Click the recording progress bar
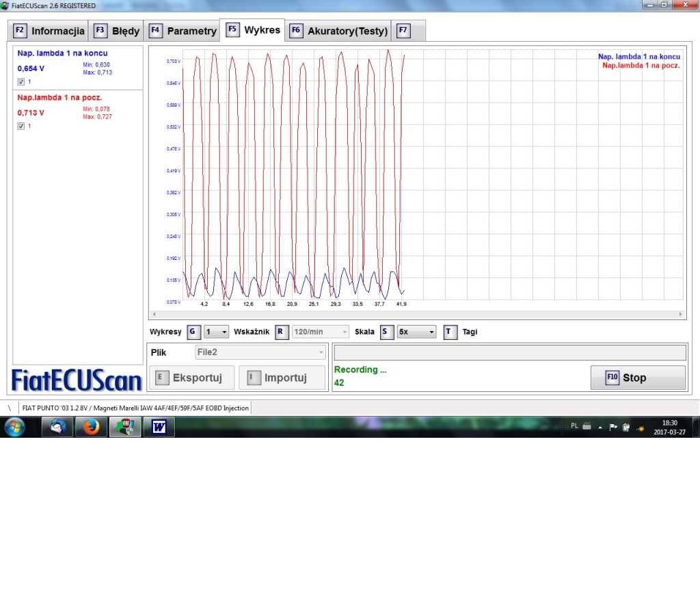This screenshot has width=700, height=591. [x=509, y=352]
